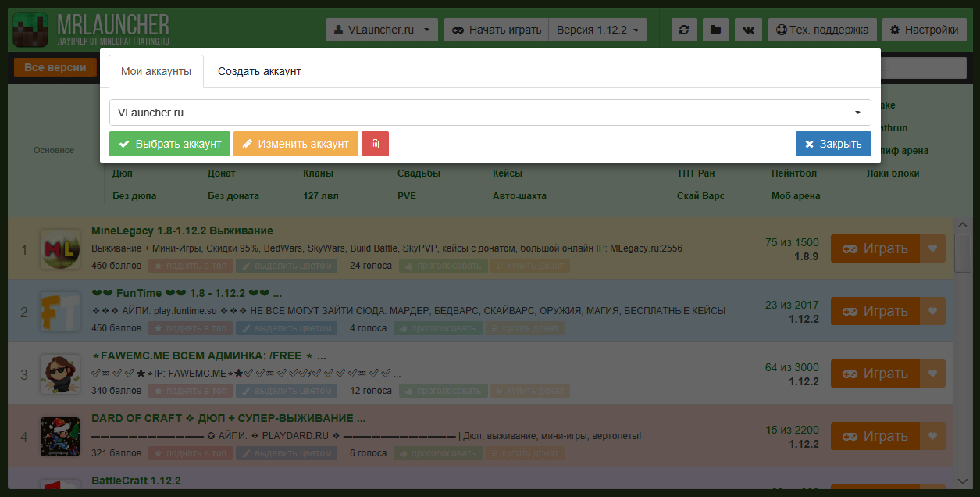Select Скай Варс mini-game filter
The image size is (980, 497).
click(700, 196)
